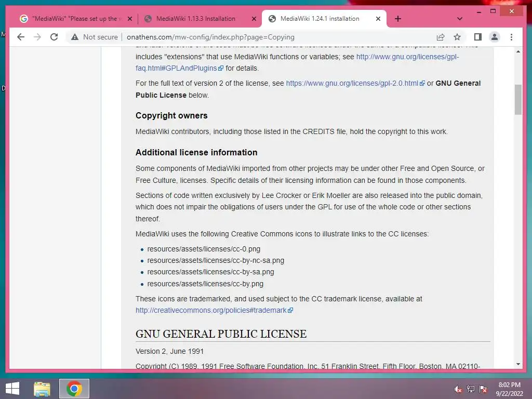Expand the tab search dropdown

point(460,19)
